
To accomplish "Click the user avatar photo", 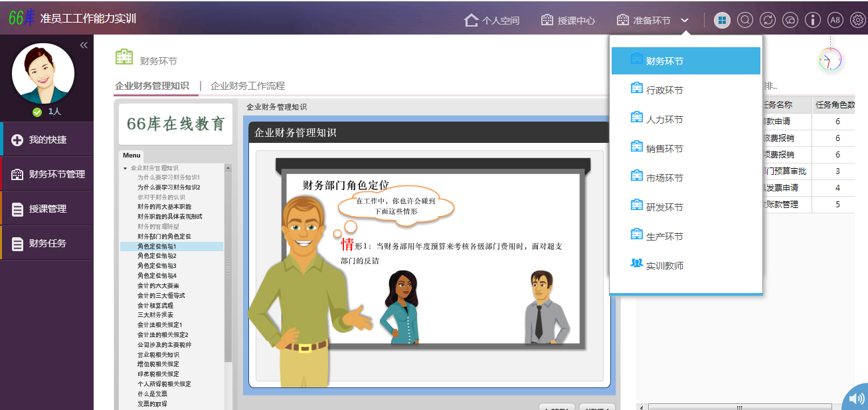I will (43, 73).
